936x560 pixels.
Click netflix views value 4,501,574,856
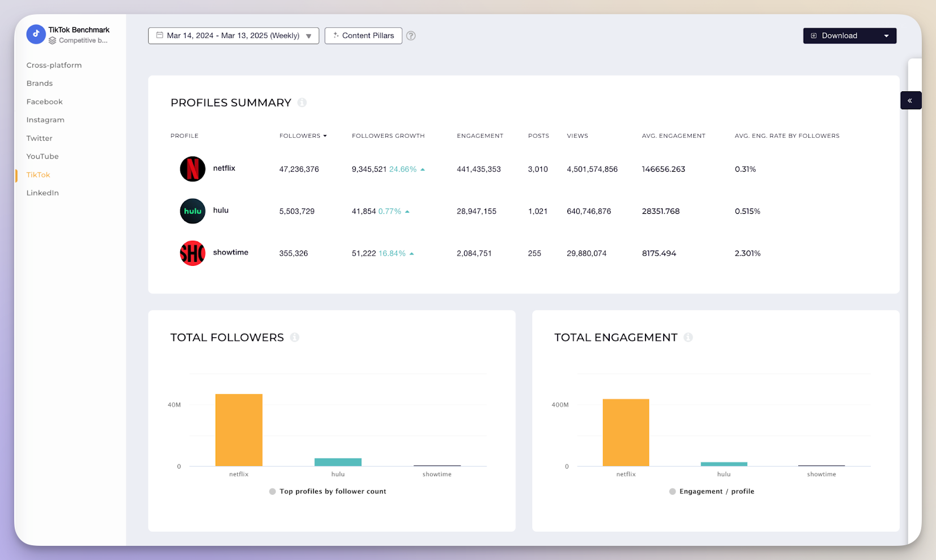[592, 169]
